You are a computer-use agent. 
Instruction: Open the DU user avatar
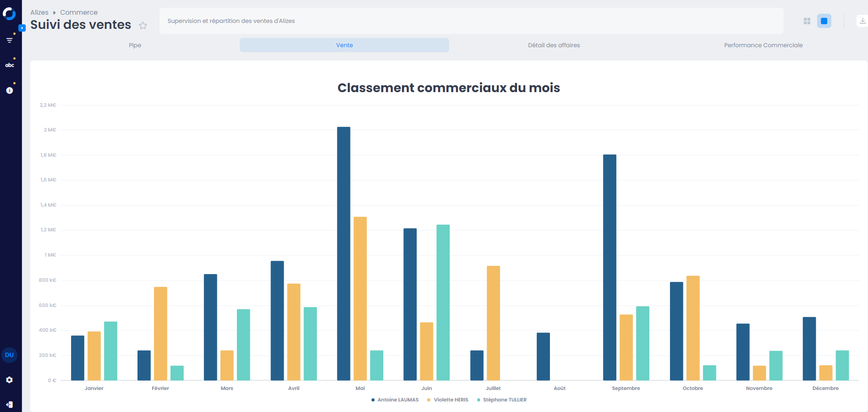[9, 355]
